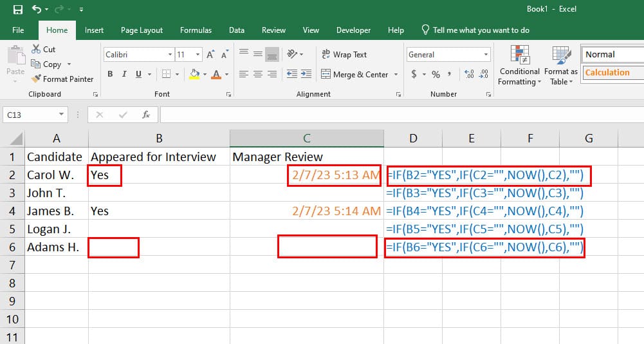Open the Developer tab

pos(353,30)
